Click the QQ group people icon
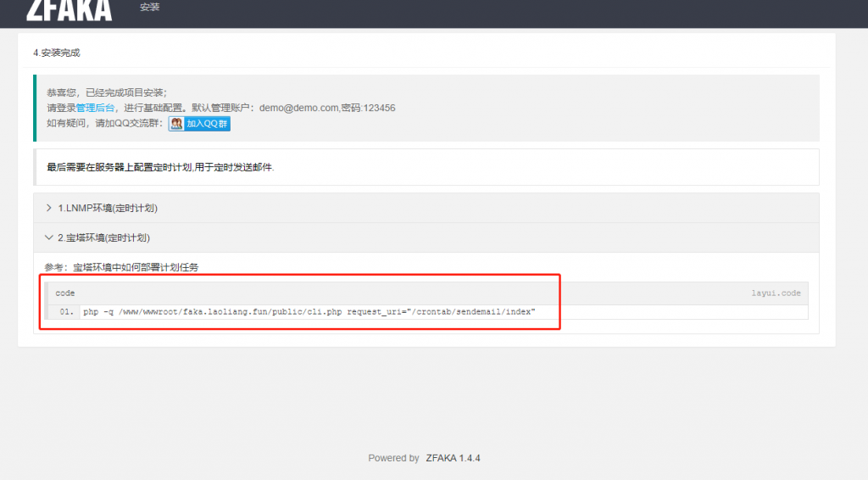Screen dimensions: 868x480 pos(176,124)
